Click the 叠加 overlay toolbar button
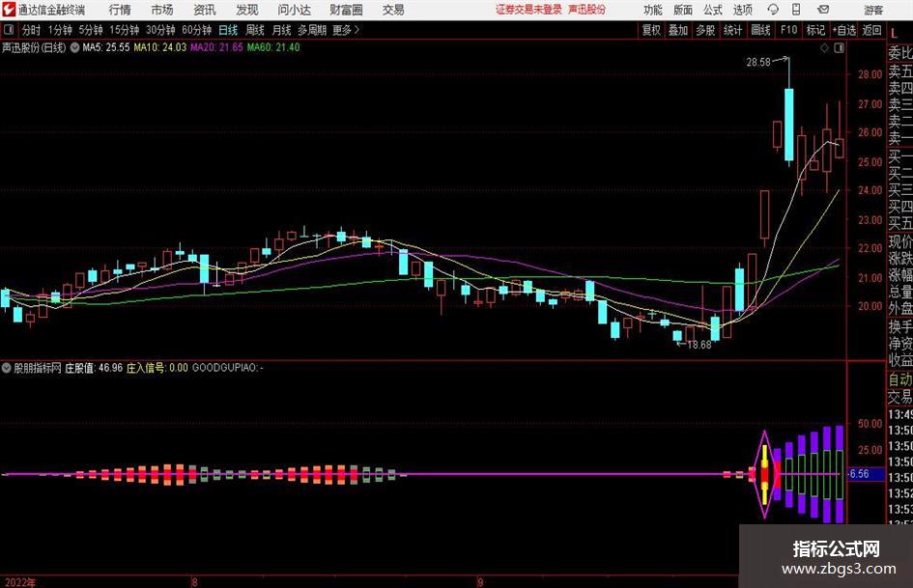 (x=678, y=30)
